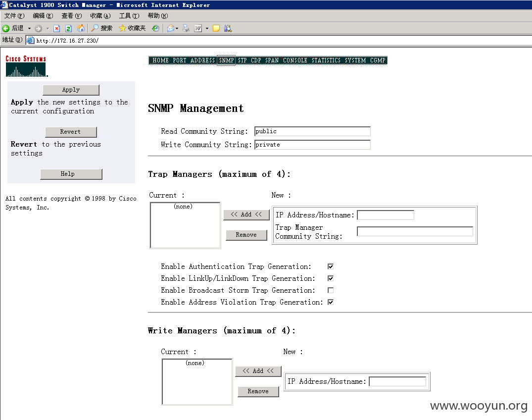
Task: Open the 收藏(A) Favorites menu
Action: click(100, 16)
